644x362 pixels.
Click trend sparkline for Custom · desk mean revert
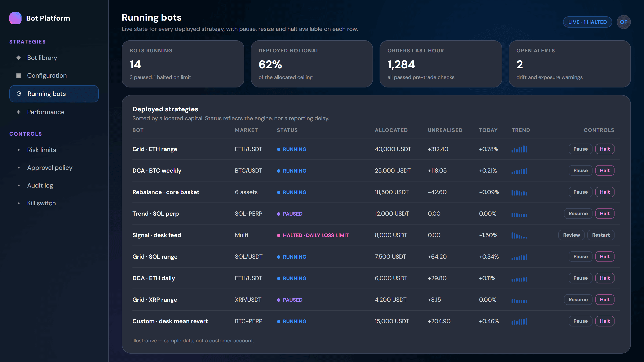[519, 321]
